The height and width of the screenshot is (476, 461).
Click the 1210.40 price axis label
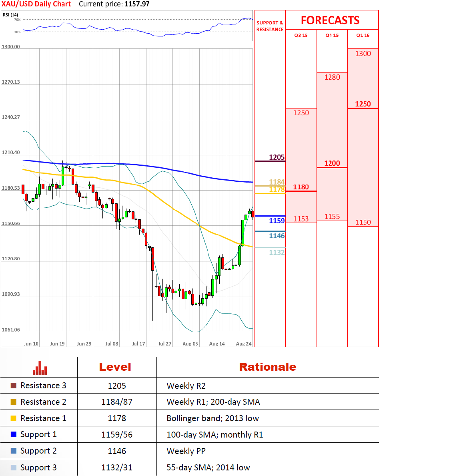11,153
